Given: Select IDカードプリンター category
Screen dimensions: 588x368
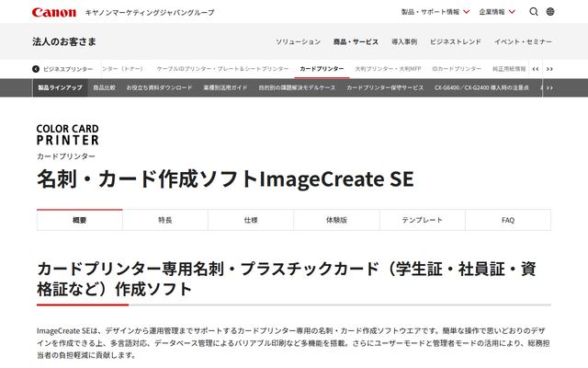Looking at the screenshot, I should pyautogui.click(x=457, y=69).
